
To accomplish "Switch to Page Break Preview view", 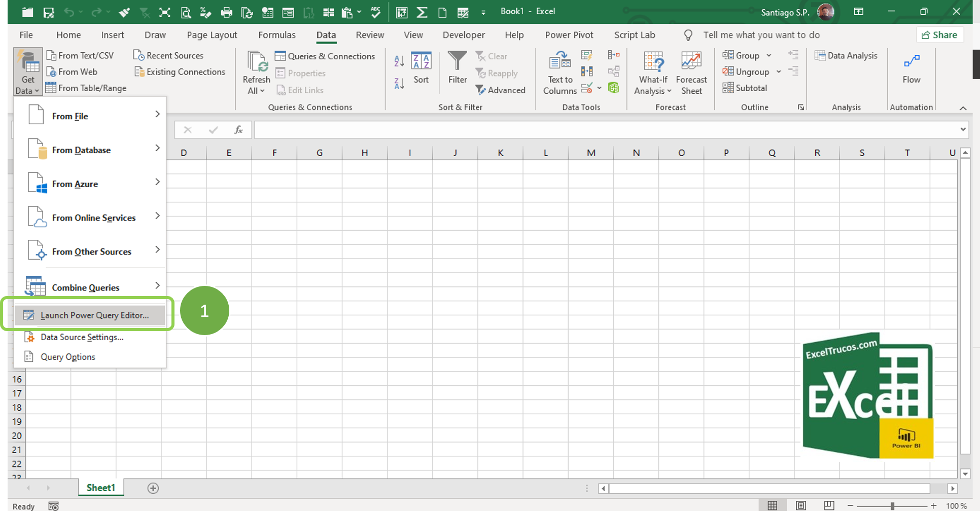I will click(x=829, y=505).
